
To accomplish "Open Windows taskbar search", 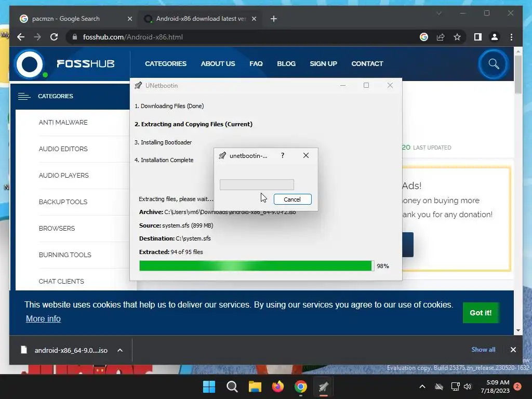I will click(x=232, y=387).
